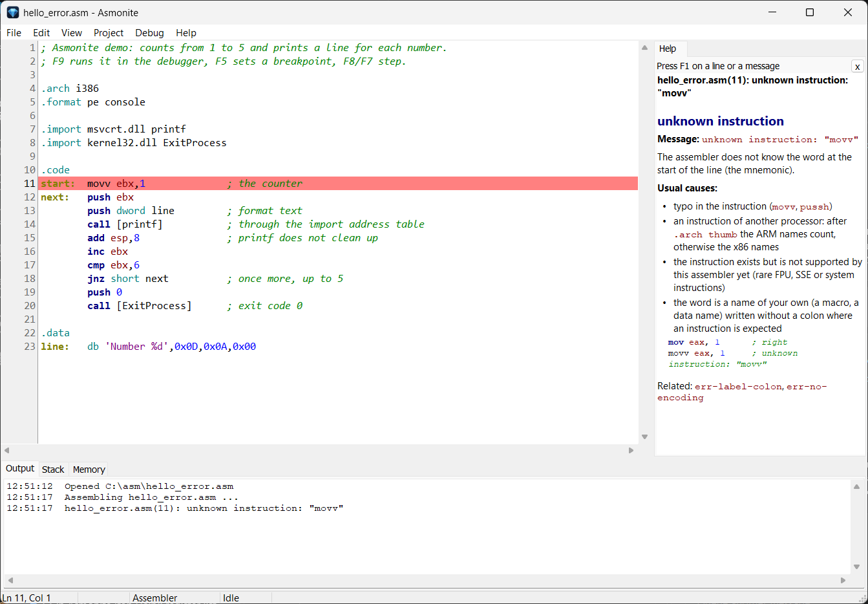Click the "start:" label in the highlighted line
The image size is (868, 604).
58,184
